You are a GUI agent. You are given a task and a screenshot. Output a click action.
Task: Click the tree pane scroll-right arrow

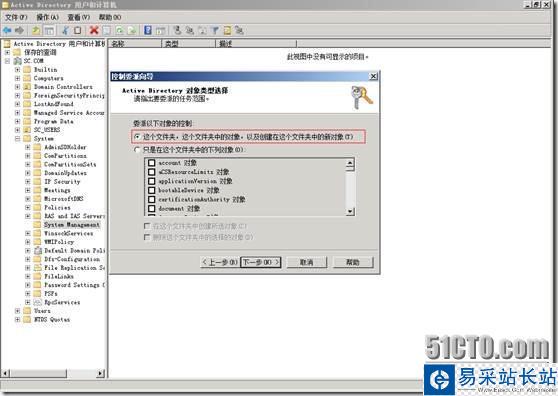[101, 374]
